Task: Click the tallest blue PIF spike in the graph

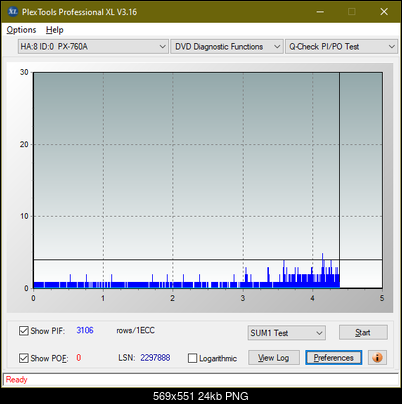Action: coord(322,270)
